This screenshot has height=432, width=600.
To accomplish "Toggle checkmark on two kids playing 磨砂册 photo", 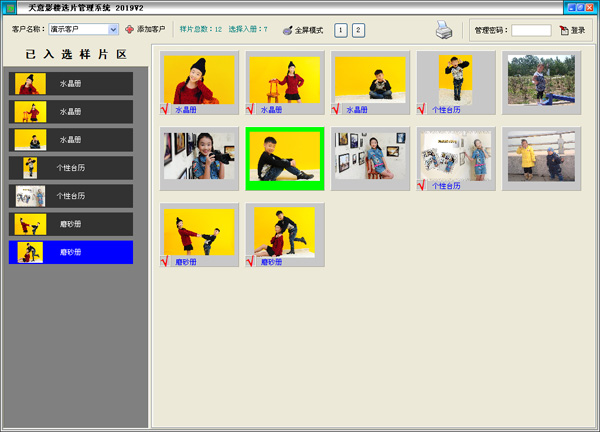I will pos(166,261).
